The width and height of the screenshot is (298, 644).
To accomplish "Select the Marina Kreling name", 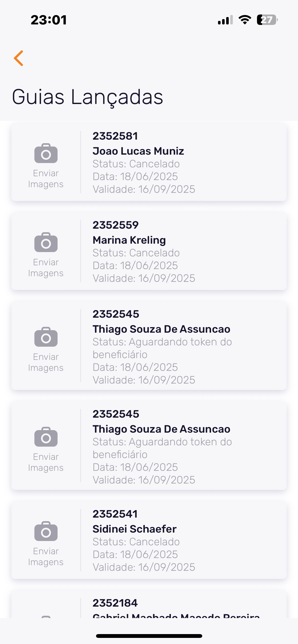I will pos(129,240).
